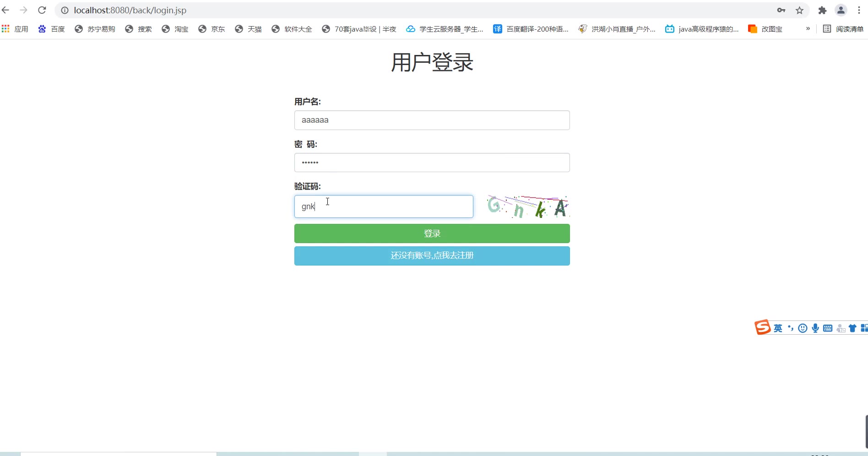
Task: Click the Sogou input S logo
Action: (x=762, y=327)
